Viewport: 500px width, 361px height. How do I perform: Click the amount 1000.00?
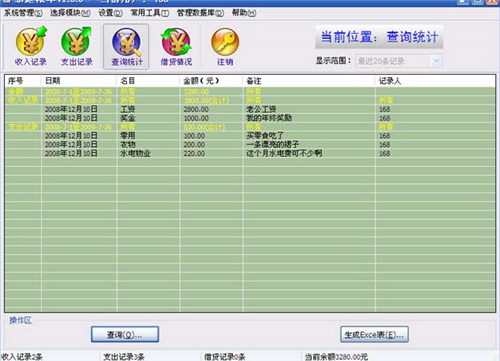point(196,118)
